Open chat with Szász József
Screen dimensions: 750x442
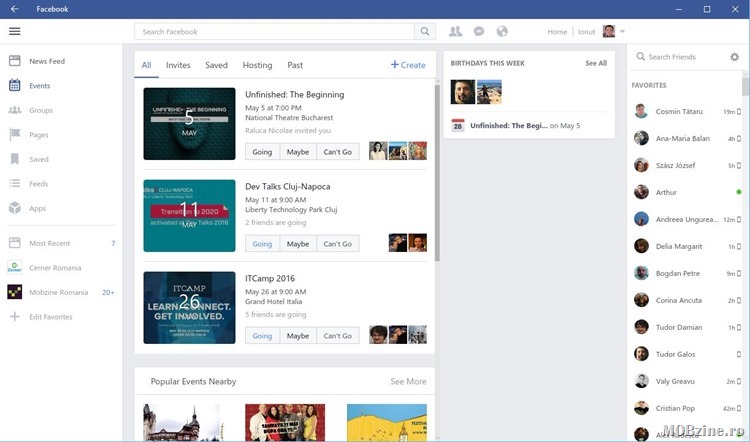[x=686, y=165]
